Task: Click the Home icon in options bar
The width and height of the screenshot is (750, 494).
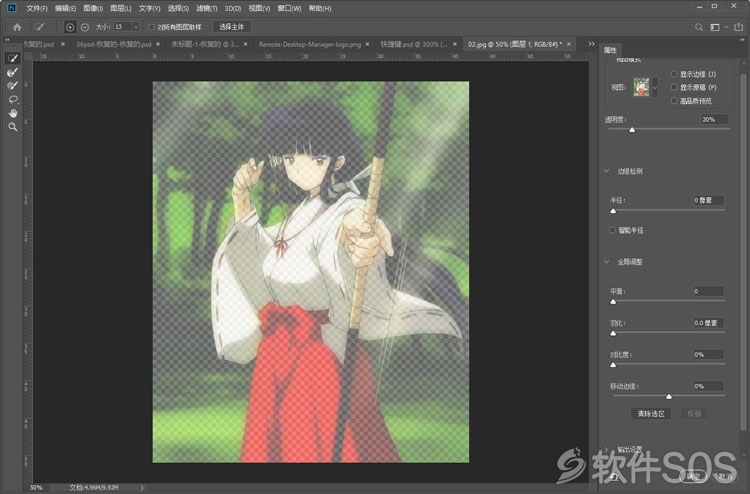Action: click(x=17, y=27)
